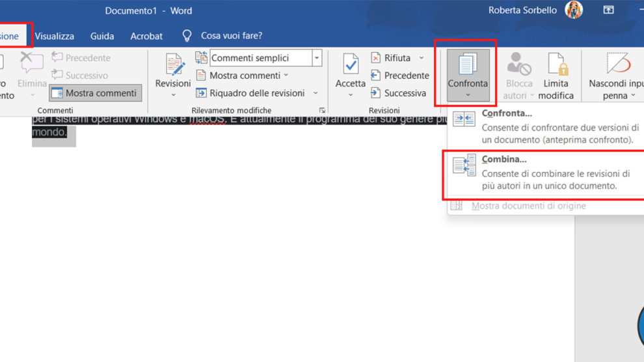Image resolution: width=644 pixels, height=362 pixels.
Task: Click the Cosa vuoi fare search box
Action: coord(231,36)
